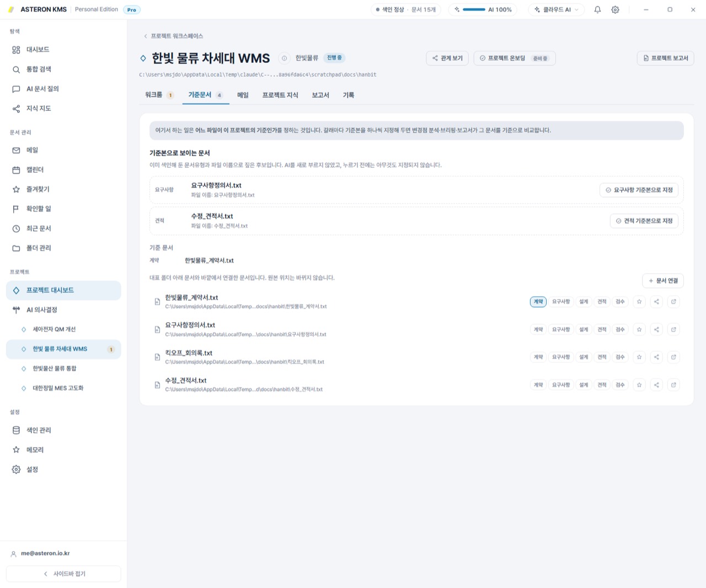Click 요구사항 기준본으로 지정
The width and height of the screenshot is (706, 588).
[639, 190]
